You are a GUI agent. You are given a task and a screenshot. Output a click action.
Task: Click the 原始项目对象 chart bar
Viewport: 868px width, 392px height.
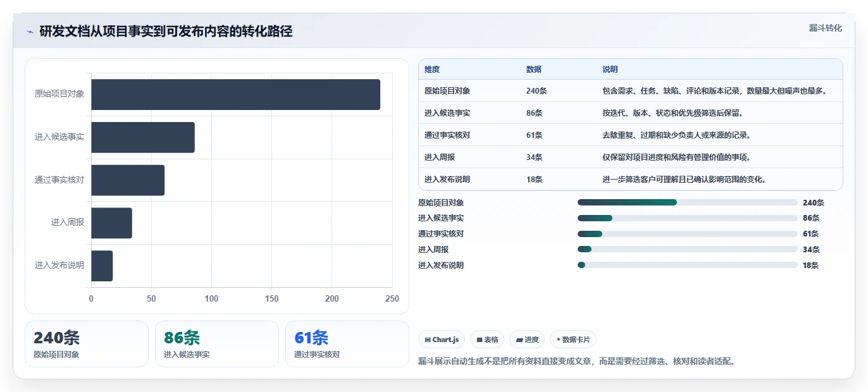[x=235, y=94]
